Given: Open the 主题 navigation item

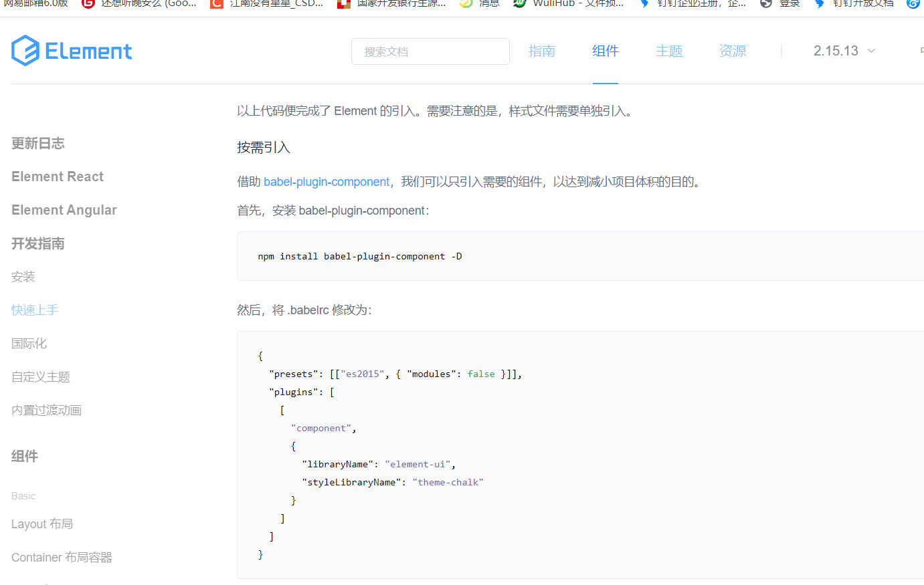Looking at the screenshot, I should point(669,50).
